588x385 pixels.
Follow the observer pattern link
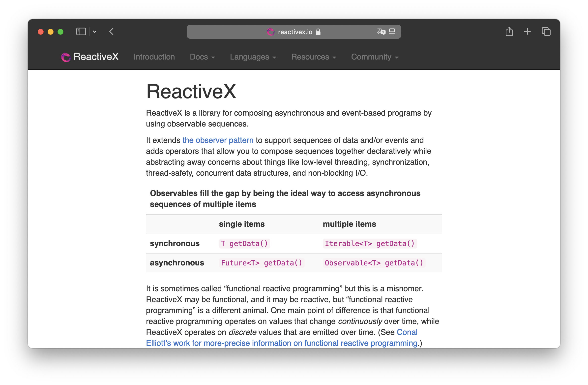click(x=218, y=140)
